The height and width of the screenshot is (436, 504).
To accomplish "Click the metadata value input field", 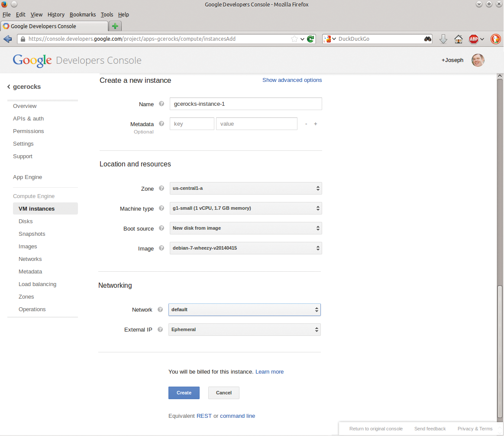I will pos(256,124).
